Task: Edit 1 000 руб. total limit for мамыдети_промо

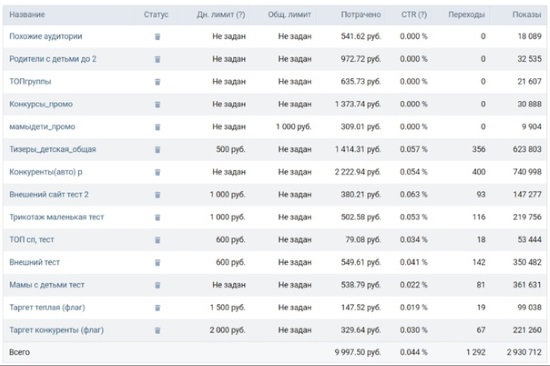Action: click(294, 127)
